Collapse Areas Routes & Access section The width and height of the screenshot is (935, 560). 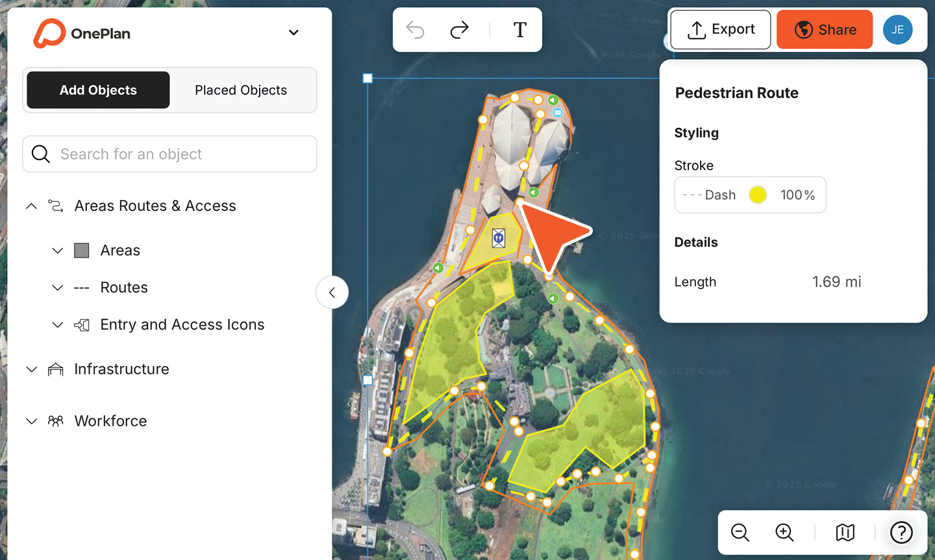click(31, 206)
